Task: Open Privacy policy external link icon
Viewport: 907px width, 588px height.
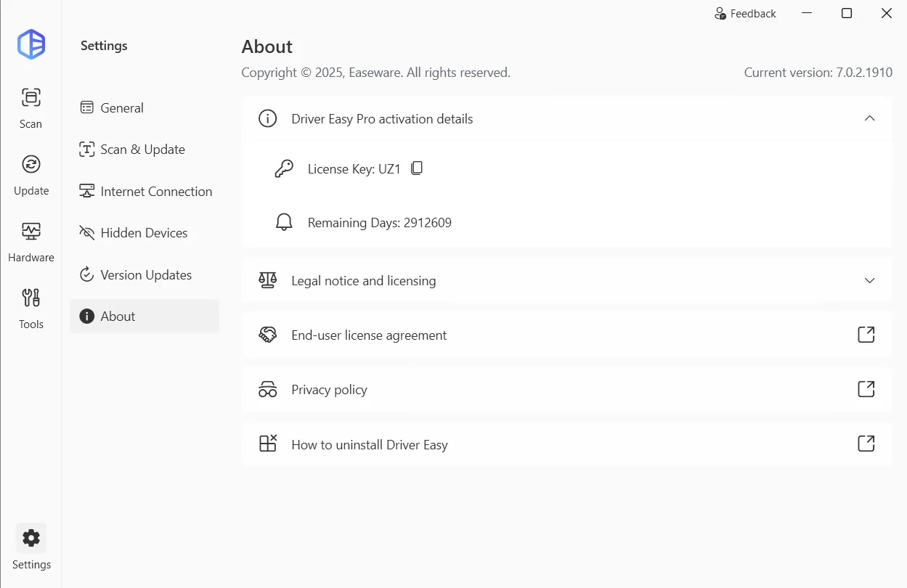Action: (866, 389)
